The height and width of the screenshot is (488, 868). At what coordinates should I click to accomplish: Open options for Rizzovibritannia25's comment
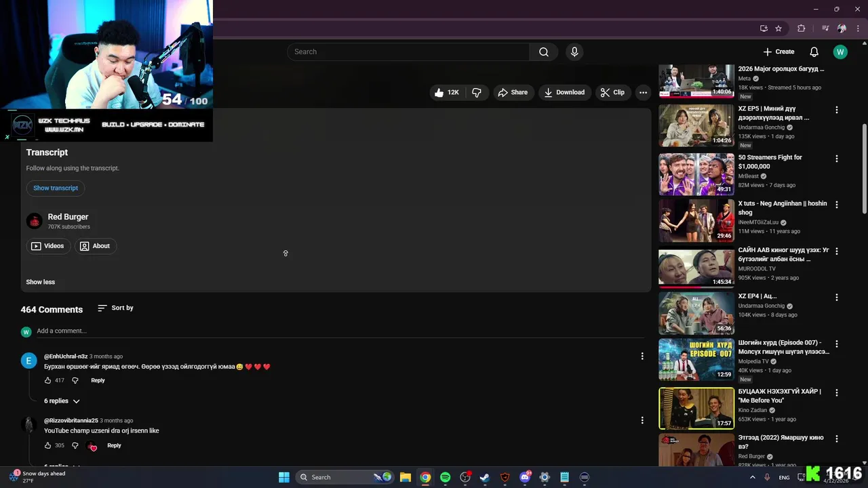pyautogui.click(x=642, y=420)
